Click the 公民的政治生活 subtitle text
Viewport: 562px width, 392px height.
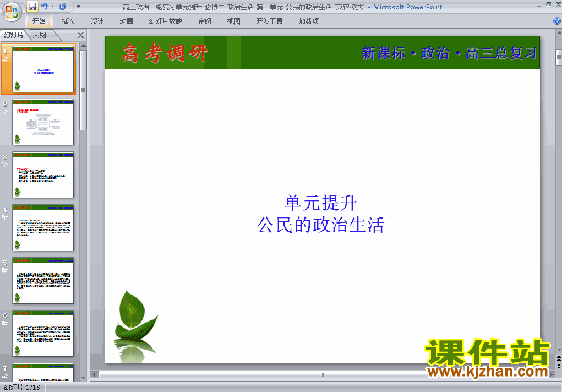(x=321, y=225)
